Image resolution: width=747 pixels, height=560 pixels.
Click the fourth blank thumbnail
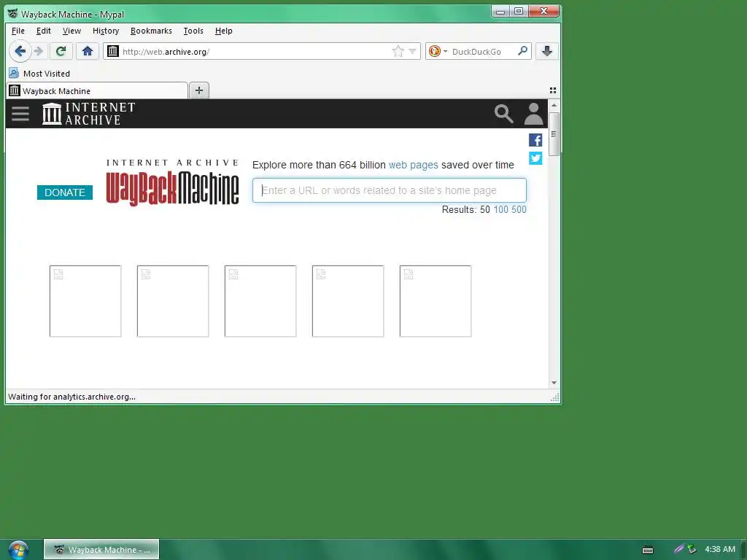pos(348,301)
